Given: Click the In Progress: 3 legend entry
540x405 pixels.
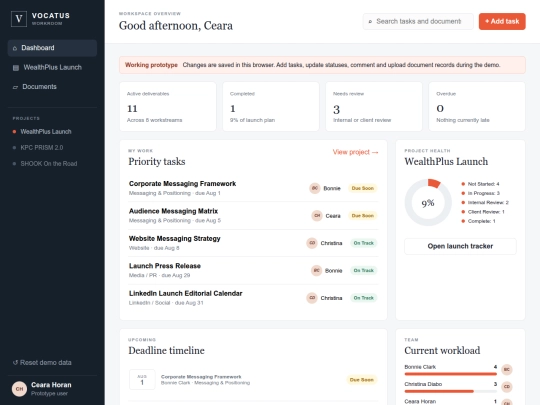Looking at the screenshot, I should coord(481,193).
